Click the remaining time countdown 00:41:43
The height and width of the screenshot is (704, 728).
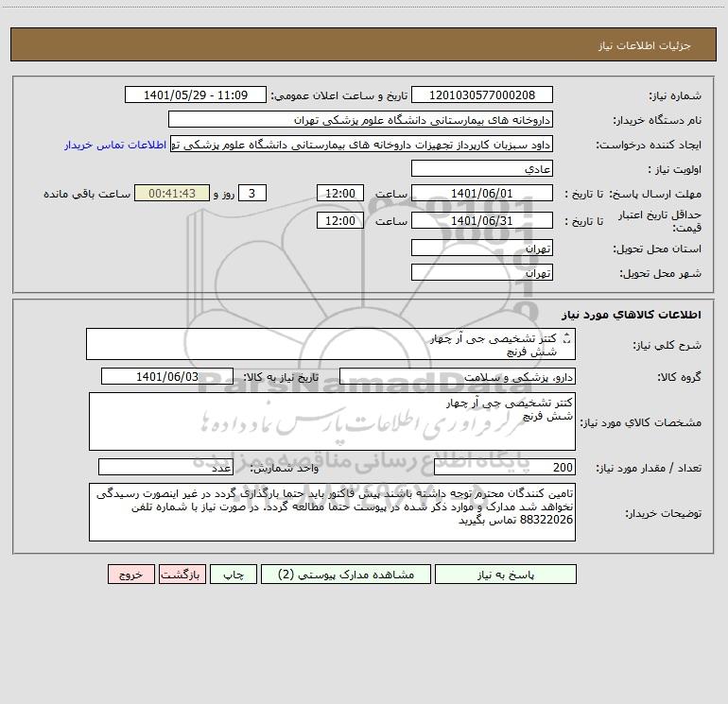[172, 193]
